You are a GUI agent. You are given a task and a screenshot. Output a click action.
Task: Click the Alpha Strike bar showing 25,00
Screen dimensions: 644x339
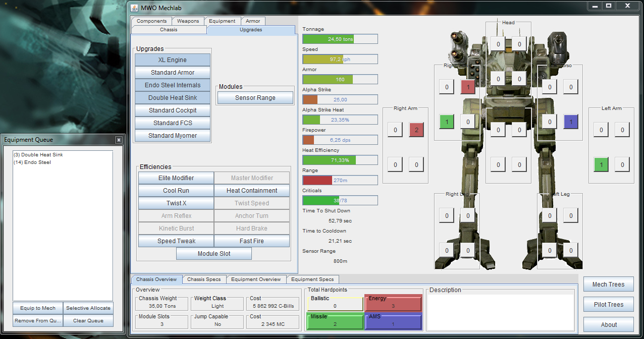coord(340,99)
